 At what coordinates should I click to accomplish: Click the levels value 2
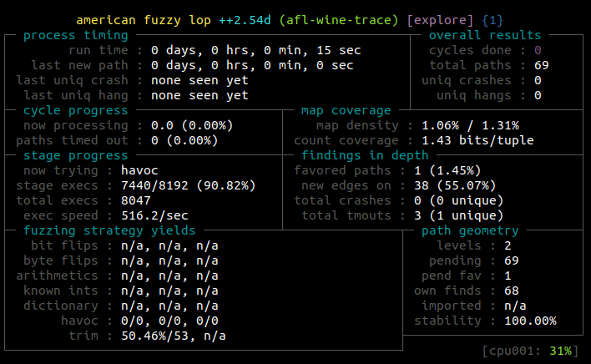tap(508, 245)
